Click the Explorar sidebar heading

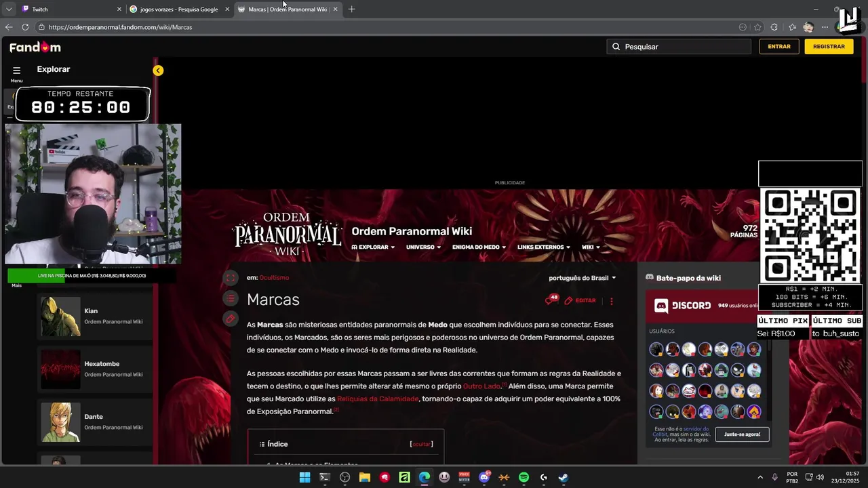pyautogui.click(x=54, y=69)
